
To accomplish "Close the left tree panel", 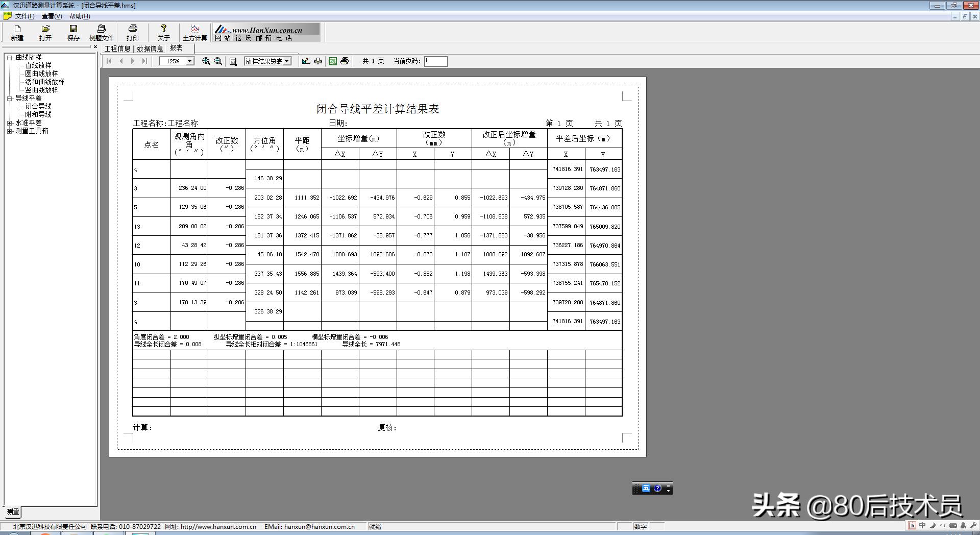I will tap(95, 47).
